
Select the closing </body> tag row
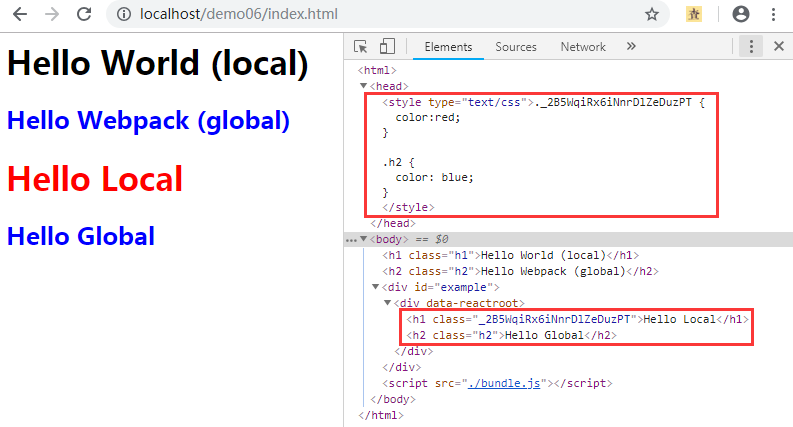[393, 399]
